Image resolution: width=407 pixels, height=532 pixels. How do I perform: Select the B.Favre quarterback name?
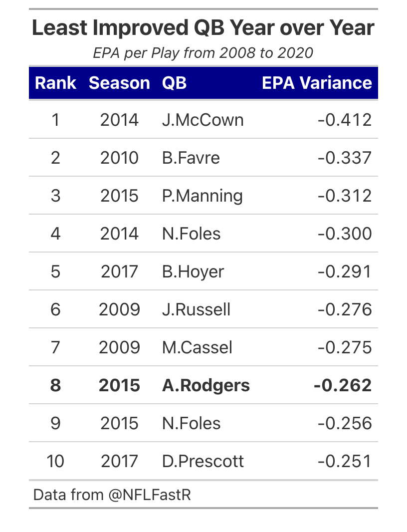(191, 158)
